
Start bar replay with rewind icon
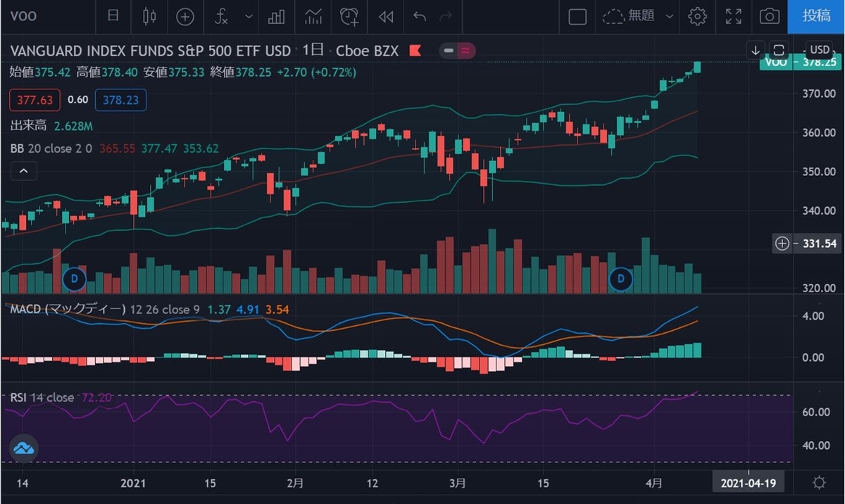[385, 16]
